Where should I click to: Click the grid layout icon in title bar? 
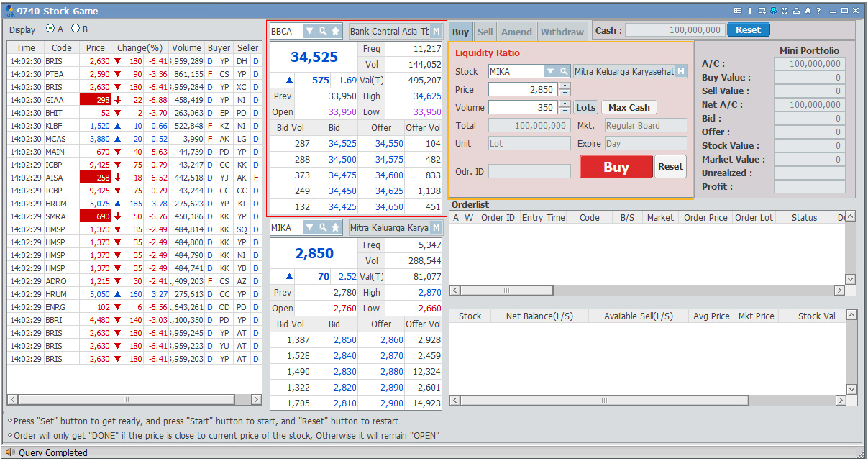point(737,11)
